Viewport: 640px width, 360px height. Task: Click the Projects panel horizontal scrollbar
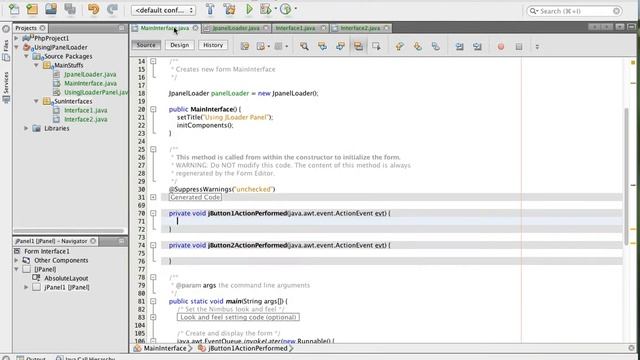pos(69,231)
